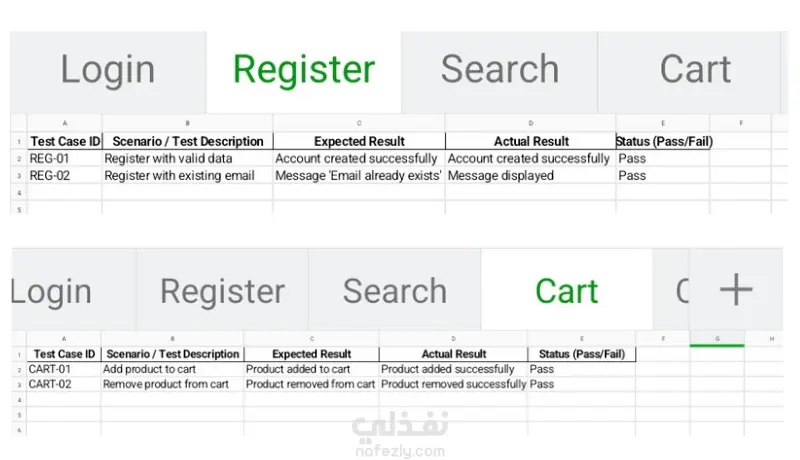Select the green highlighted Cart tab

[x=566, y=291]
